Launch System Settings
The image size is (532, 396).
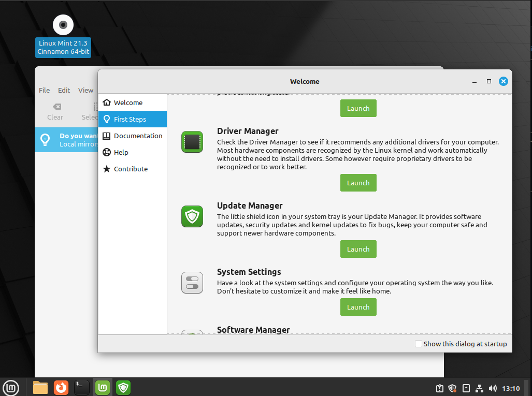[x=358, y=307]
